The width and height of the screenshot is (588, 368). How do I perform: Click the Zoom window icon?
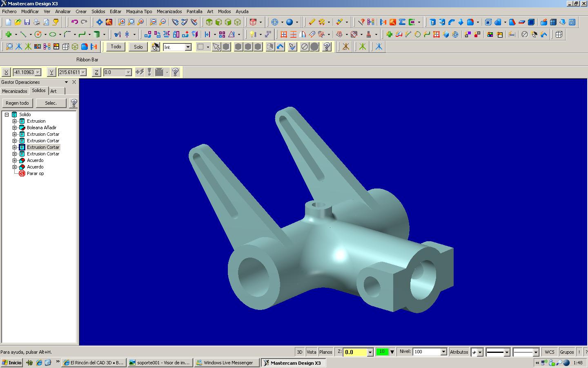pyautogui.click(x=122, y=22)
